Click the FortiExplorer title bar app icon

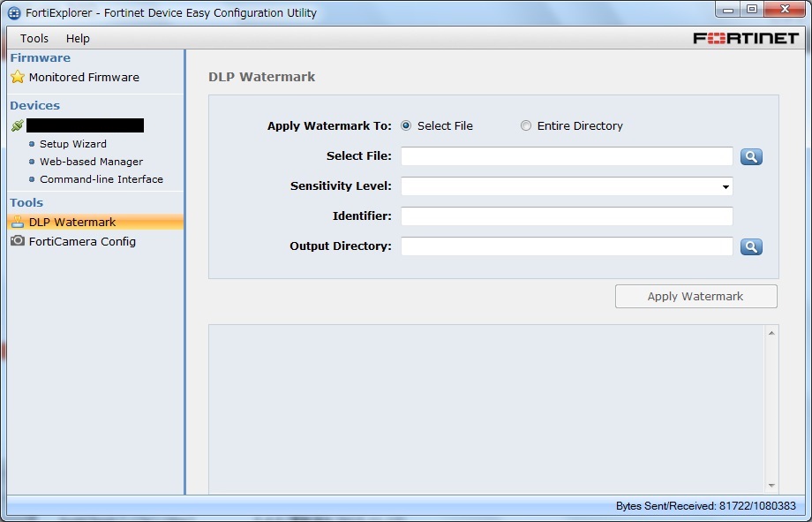click(x=14, y=13)
